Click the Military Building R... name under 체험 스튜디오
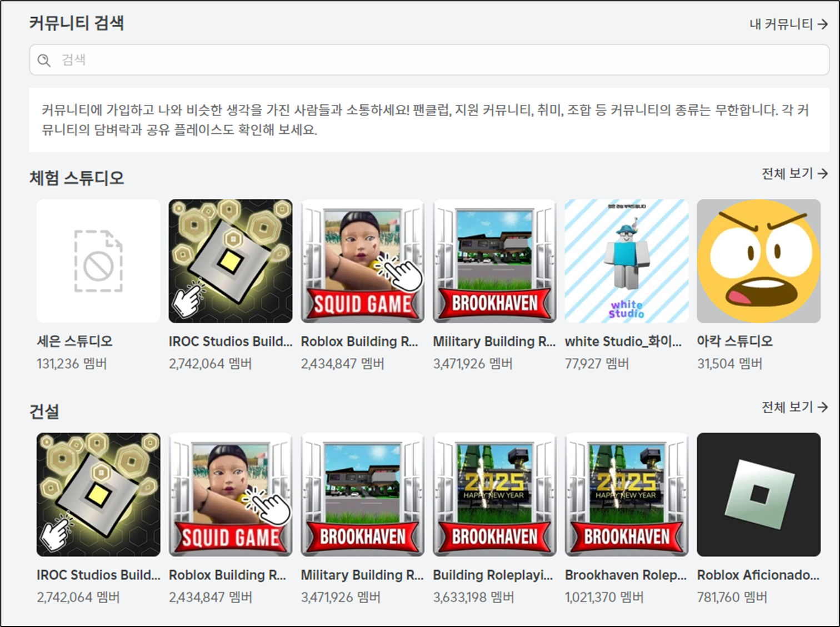Screen dimensions: 840x627 coord(494,342)
